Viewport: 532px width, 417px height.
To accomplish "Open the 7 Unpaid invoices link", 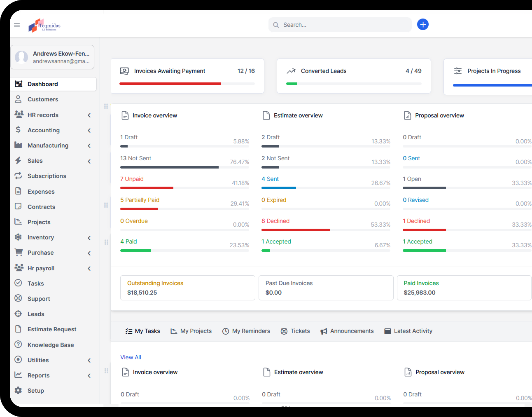I will pyautogui.click(x=132, y=179).
